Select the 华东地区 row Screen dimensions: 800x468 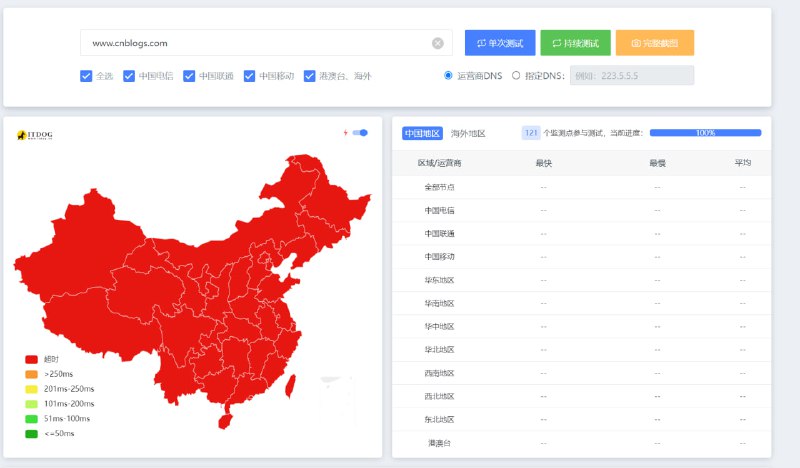pyautogui.click(x=582, y=280)
